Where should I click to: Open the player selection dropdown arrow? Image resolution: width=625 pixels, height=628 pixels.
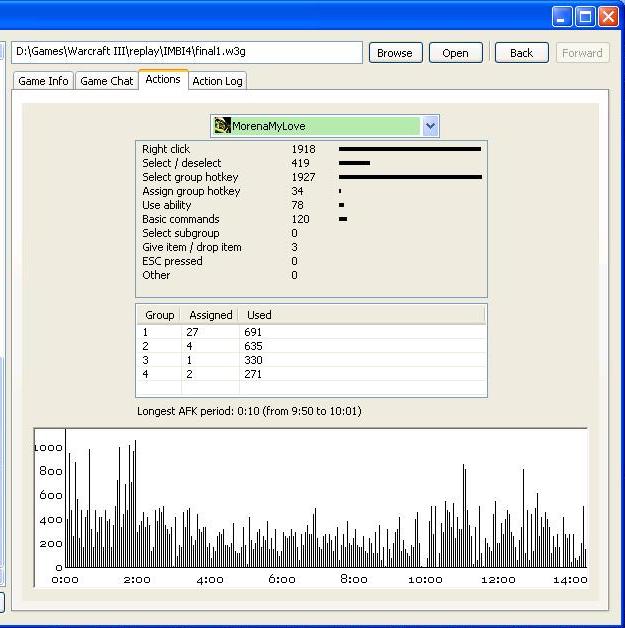(x=430, y=126)
